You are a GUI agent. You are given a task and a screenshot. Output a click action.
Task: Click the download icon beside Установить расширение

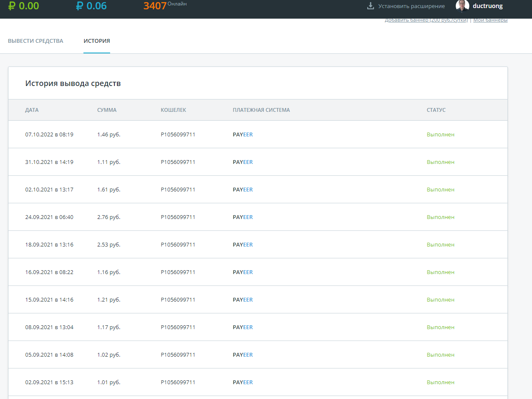(x=370, y=6)
